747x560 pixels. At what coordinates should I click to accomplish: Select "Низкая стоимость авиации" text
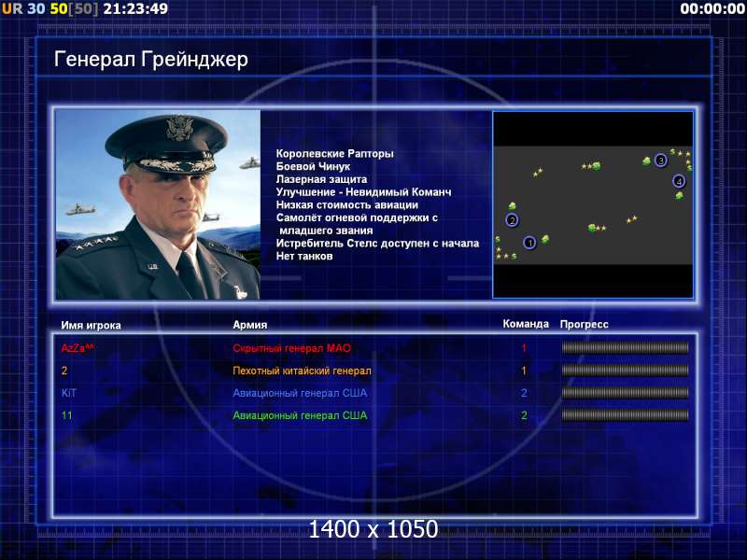pos(347,205)
